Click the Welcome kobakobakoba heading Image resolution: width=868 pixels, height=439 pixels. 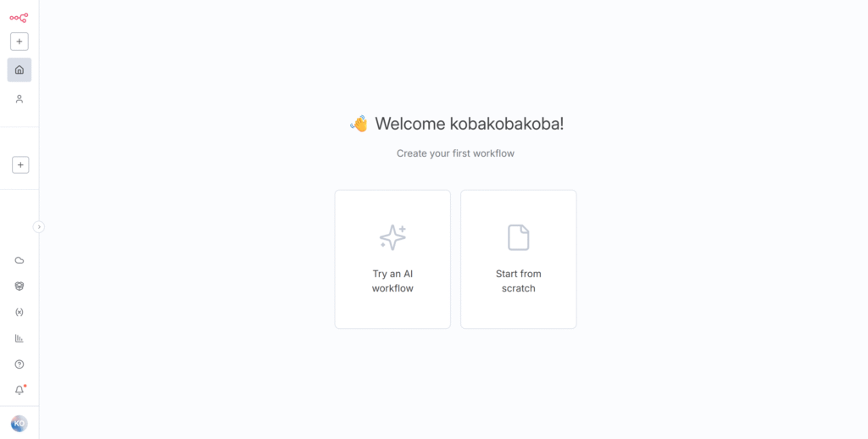470,124
